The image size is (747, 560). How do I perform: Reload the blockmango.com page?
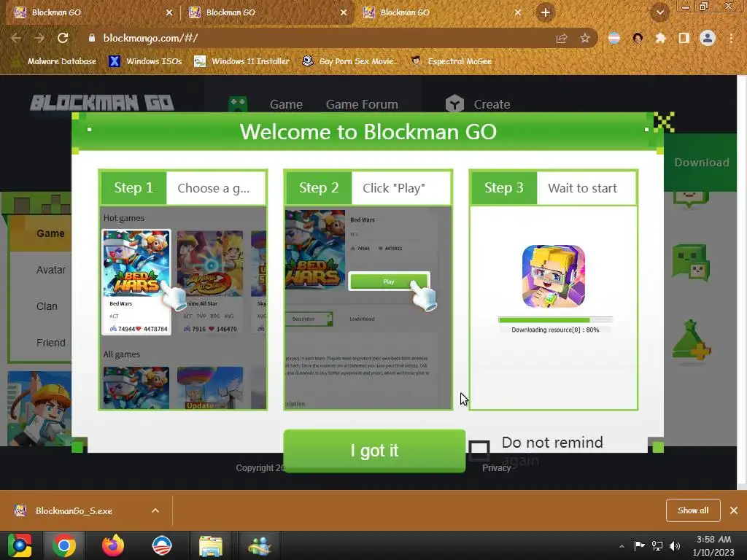coord(63,38)
